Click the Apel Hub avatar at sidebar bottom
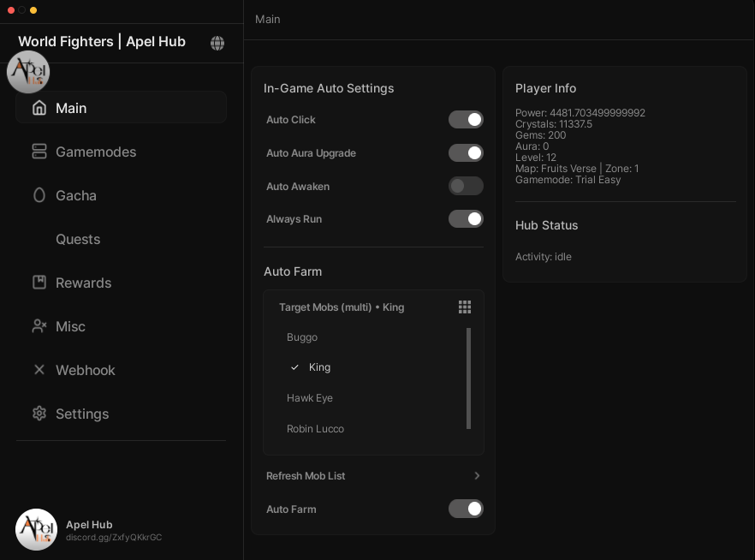755x560 pixels. (x=36, y=530)
